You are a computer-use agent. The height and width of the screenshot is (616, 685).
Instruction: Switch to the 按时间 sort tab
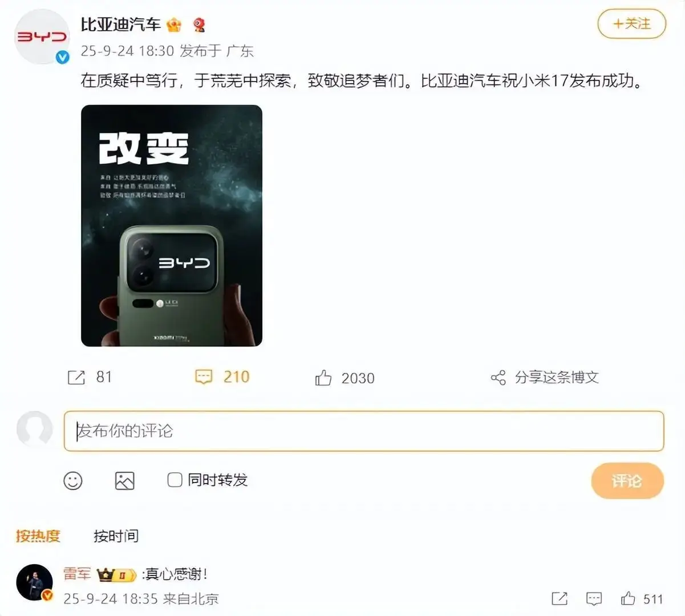click(x=116, y=536)
